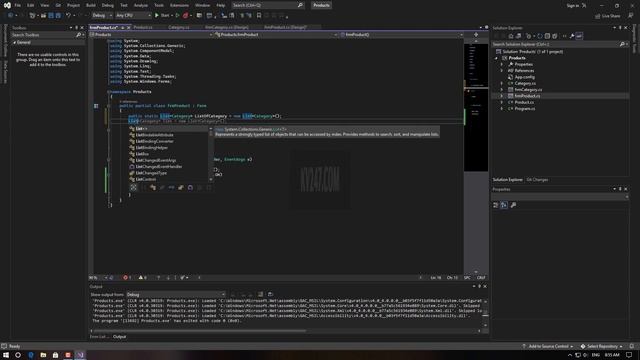Switch to frmCategory.cs [Design] tab
Screen dimensions: 640x360
click(227, 27)
